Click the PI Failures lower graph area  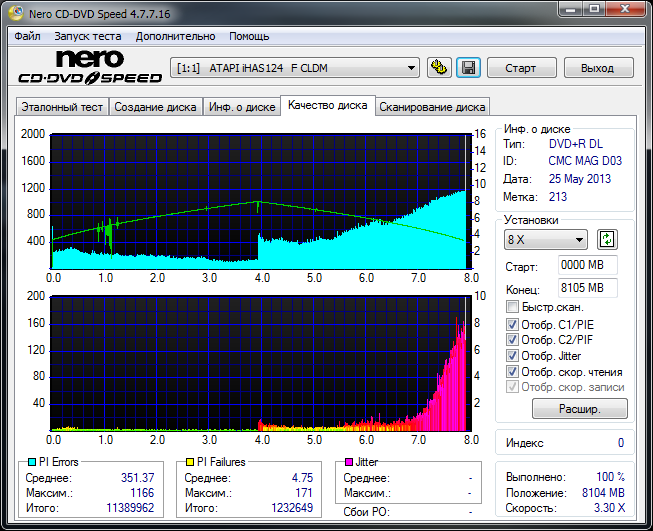(x=261, y=363)
